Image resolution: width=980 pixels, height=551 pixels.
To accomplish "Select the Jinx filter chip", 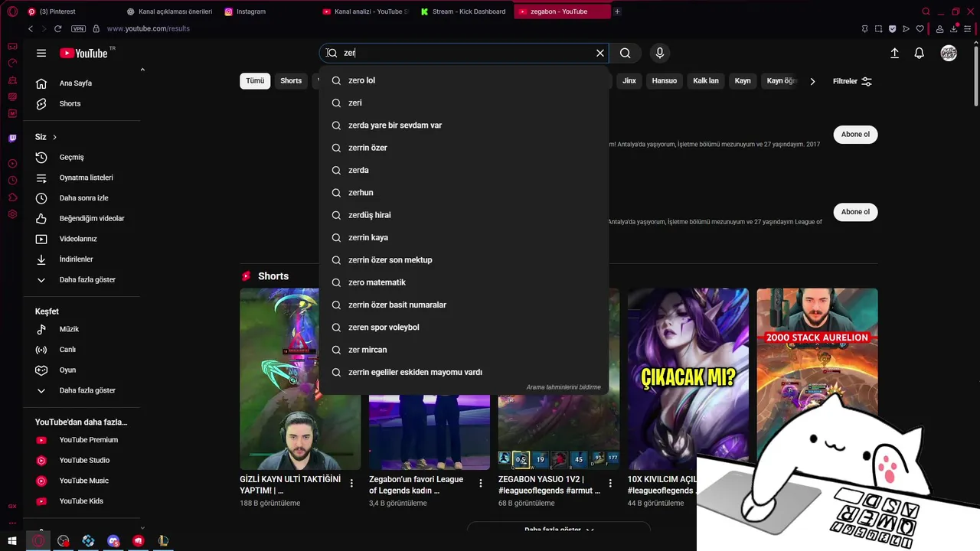I will coord(629,80).
